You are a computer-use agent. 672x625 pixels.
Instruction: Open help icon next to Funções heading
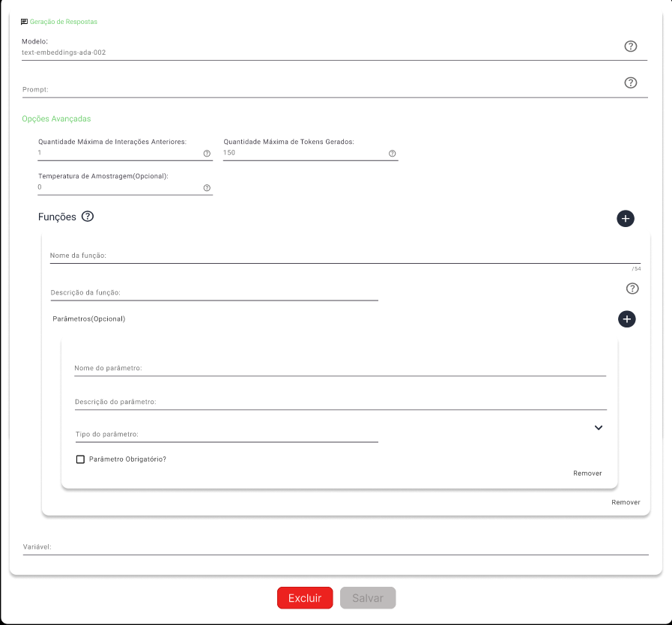tap(88, 217)
